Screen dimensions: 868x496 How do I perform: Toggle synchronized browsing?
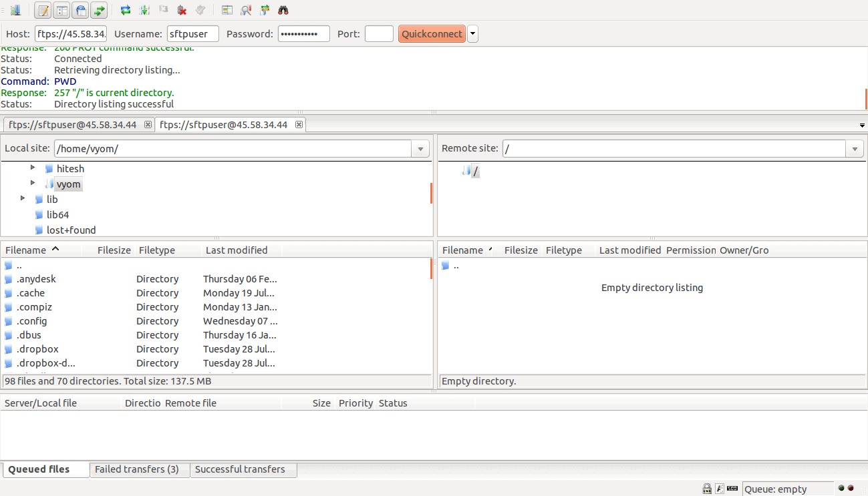265,10
